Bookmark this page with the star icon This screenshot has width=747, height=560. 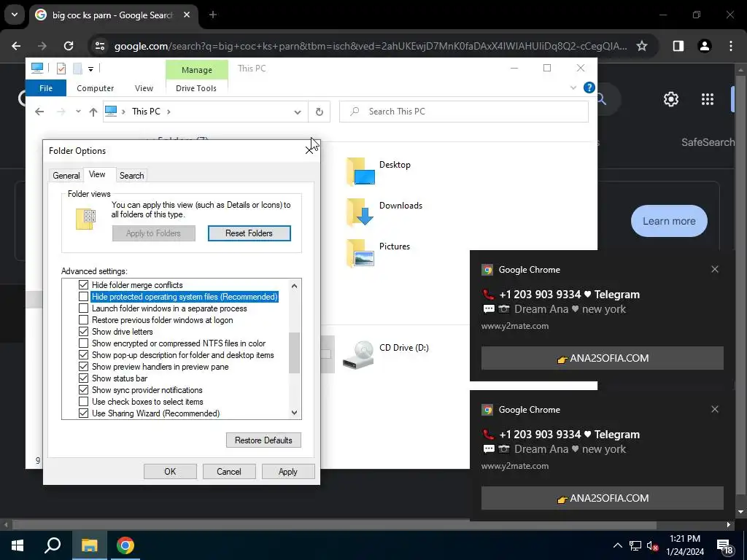[642, 46]
